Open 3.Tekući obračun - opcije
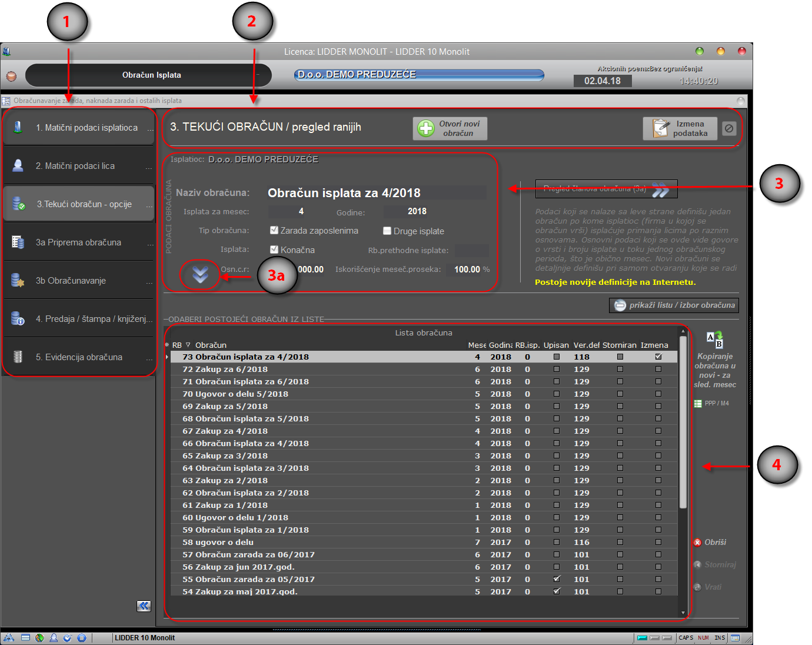 point(79,204)
